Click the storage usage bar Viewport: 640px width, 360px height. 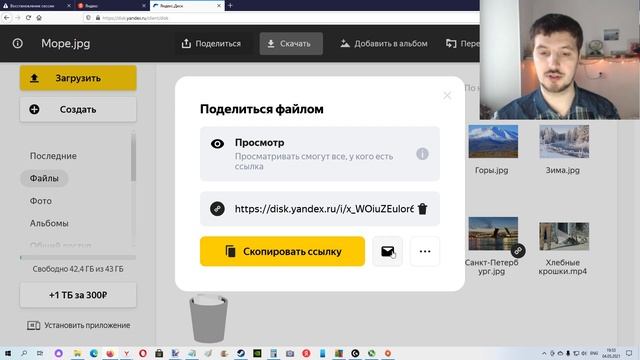78,258
